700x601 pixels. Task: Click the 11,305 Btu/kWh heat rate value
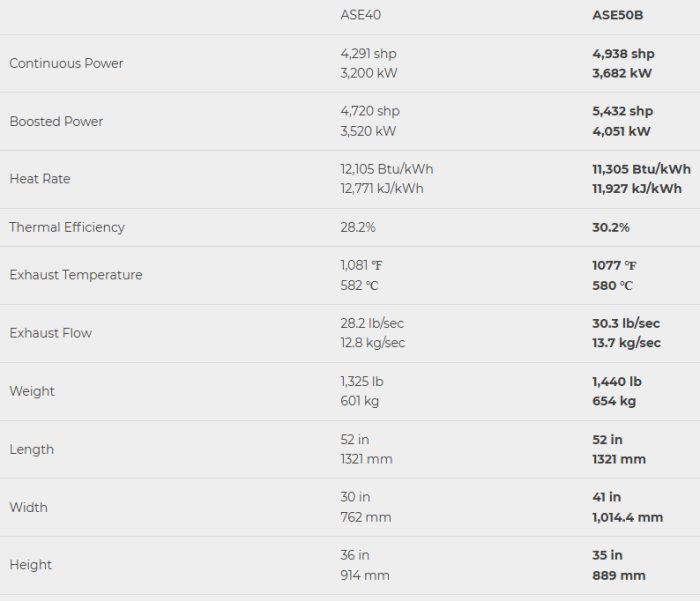tap(641, 169)
